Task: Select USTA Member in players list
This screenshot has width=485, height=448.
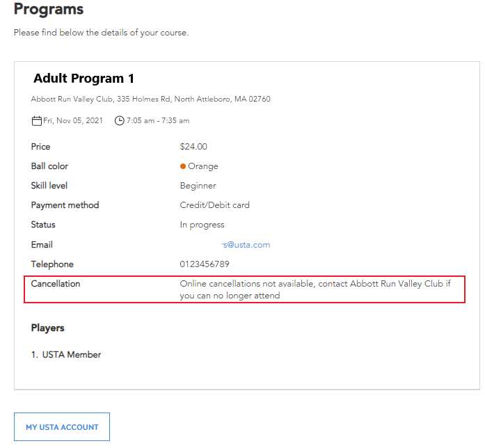Action: (72, 354)
